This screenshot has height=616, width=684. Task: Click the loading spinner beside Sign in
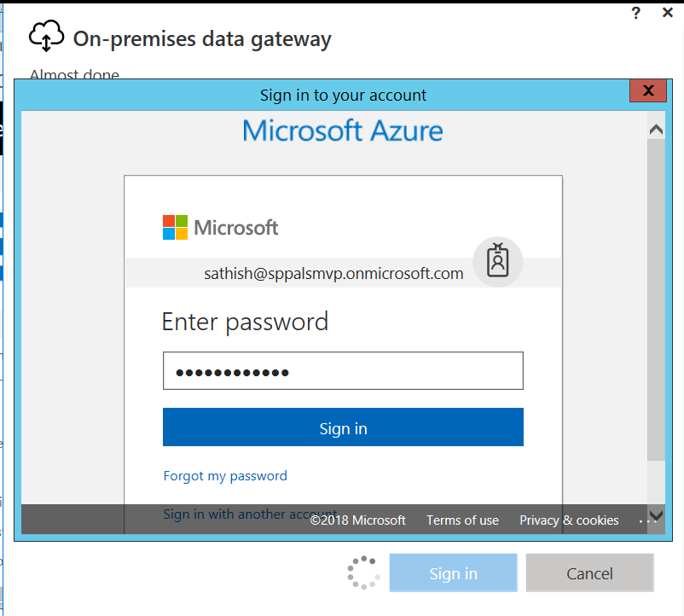364,572
